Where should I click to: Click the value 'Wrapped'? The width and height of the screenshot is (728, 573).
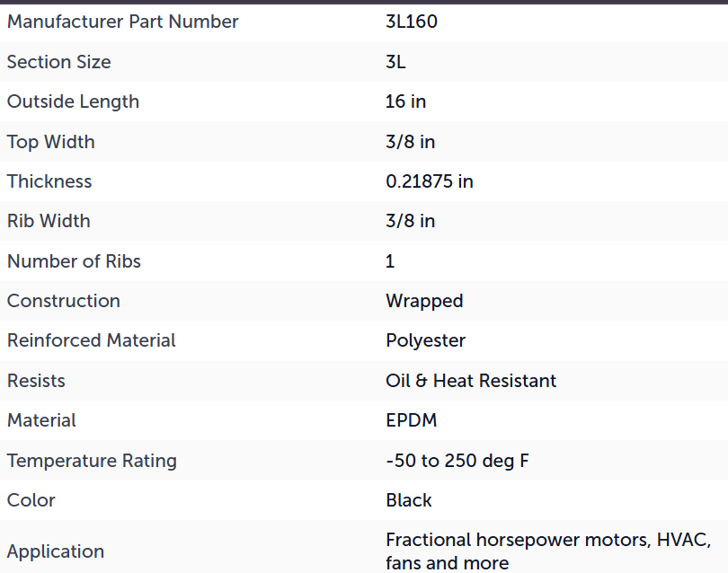[x=424, y=302]
